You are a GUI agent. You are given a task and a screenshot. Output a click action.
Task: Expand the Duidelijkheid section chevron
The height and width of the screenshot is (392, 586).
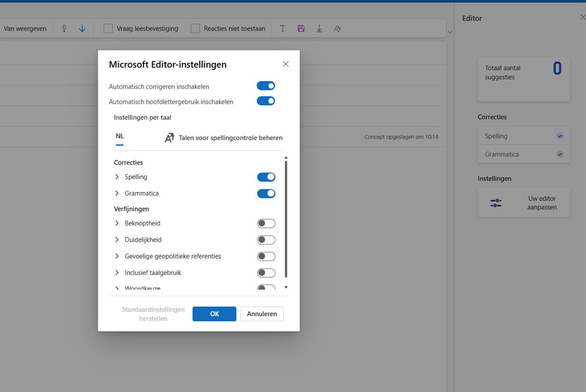[117, 240]
